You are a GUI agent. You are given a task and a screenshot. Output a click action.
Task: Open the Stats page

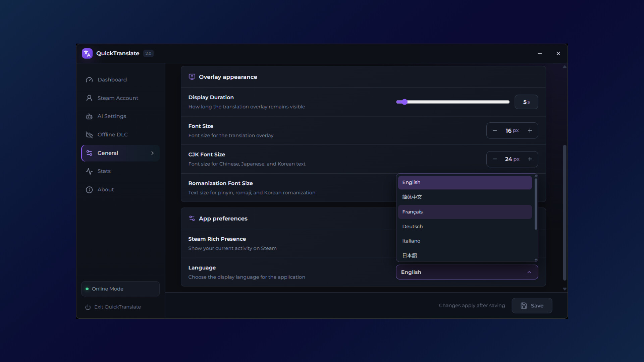[x=120, y=171]
